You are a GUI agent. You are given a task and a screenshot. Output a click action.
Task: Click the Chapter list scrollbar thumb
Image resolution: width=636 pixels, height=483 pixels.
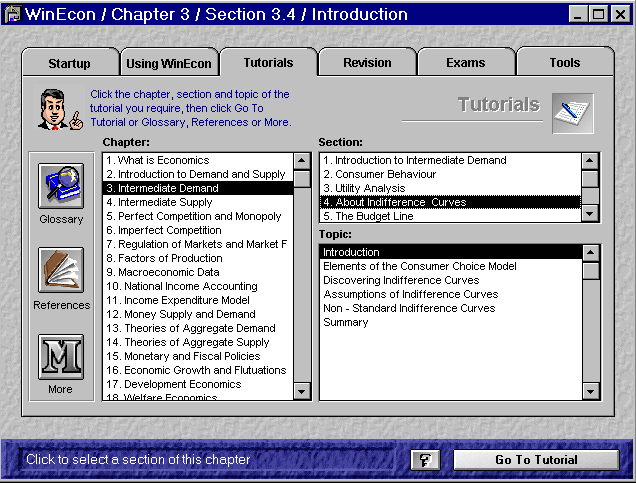click(x=301, y=179)
